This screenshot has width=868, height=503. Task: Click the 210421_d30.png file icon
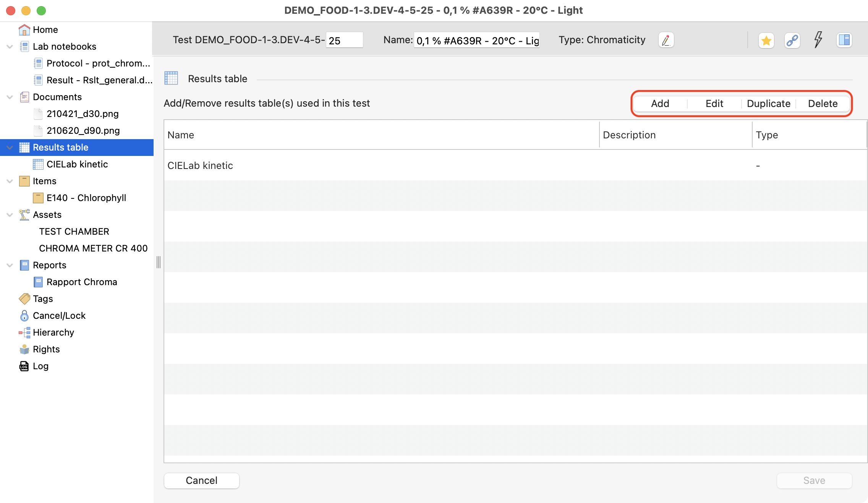pos(38,114)
